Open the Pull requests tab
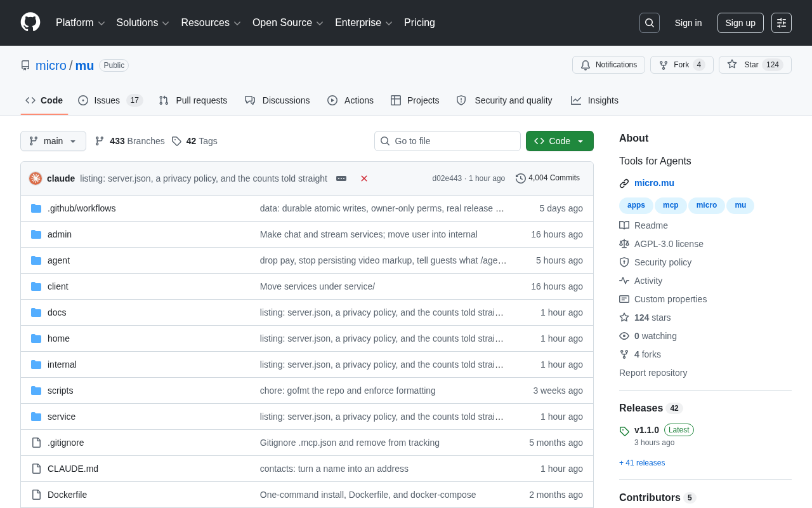The image size is (812, 508). click(193, 100)
